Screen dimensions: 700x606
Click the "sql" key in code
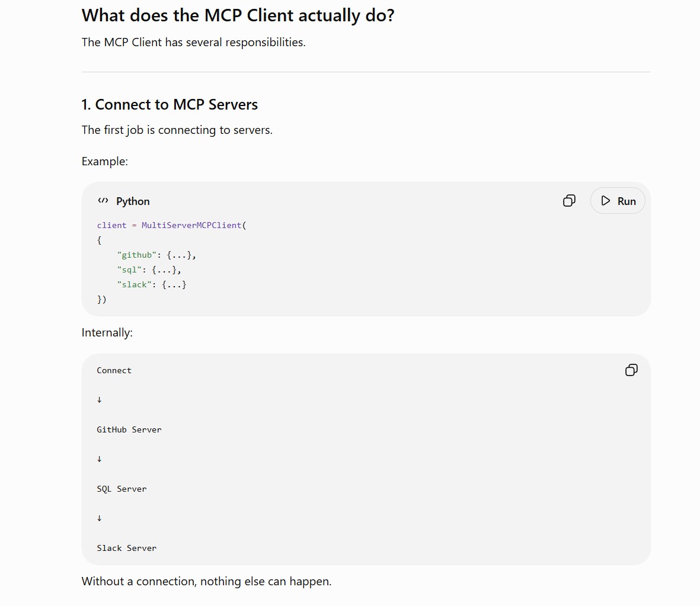(129, 270)
